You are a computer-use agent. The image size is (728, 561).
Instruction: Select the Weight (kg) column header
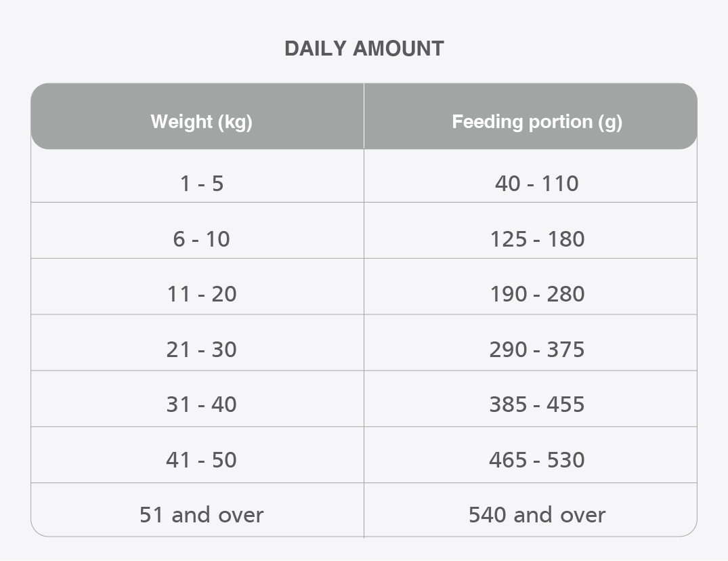(x=202, y=122)
